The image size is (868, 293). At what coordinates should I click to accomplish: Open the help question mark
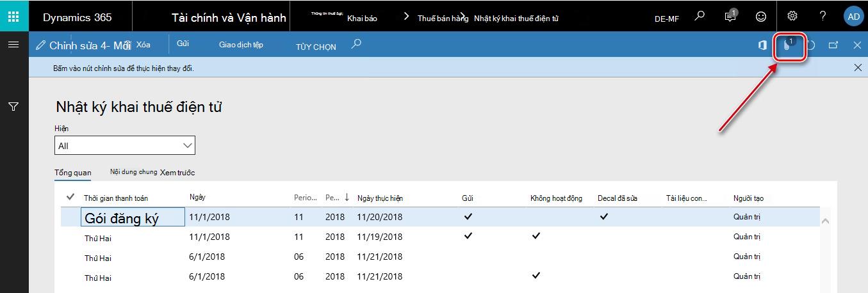click(823, 17)
